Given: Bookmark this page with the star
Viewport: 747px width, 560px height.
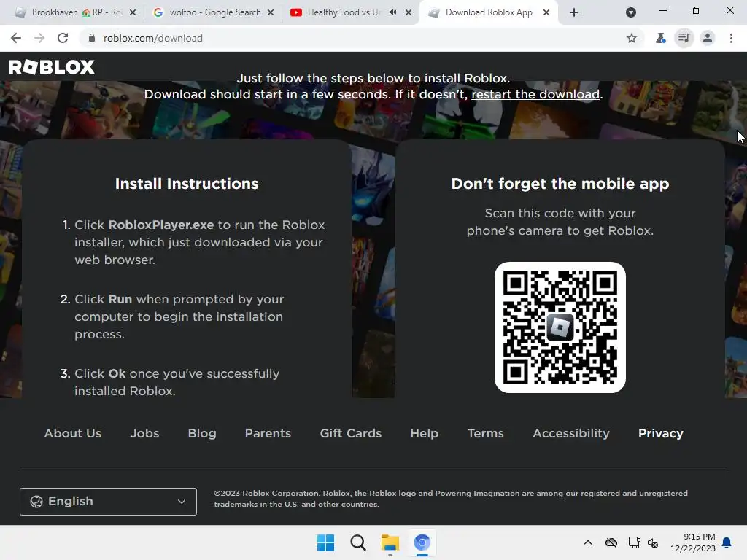Looking at the screenshot, I should coord(632,38).
